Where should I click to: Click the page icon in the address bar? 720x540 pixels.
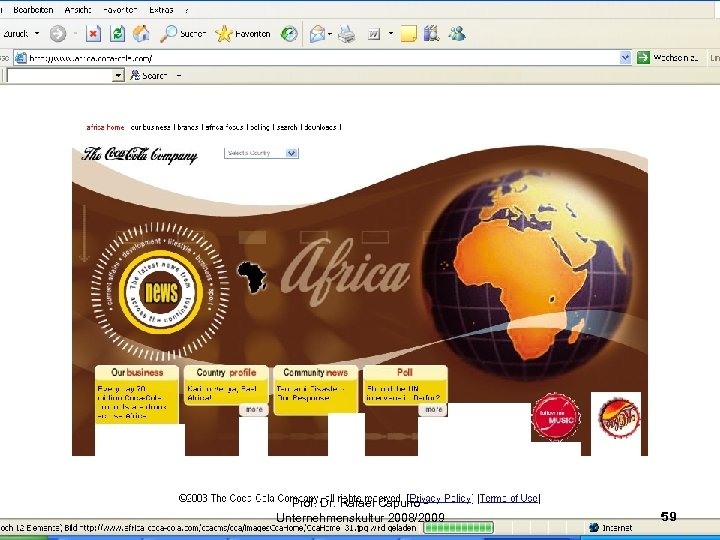coord(21,58)
